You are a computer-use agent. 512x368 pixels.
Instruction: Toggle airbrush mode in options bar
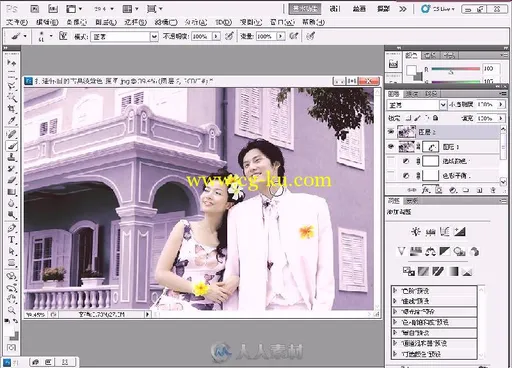point(293,36)
